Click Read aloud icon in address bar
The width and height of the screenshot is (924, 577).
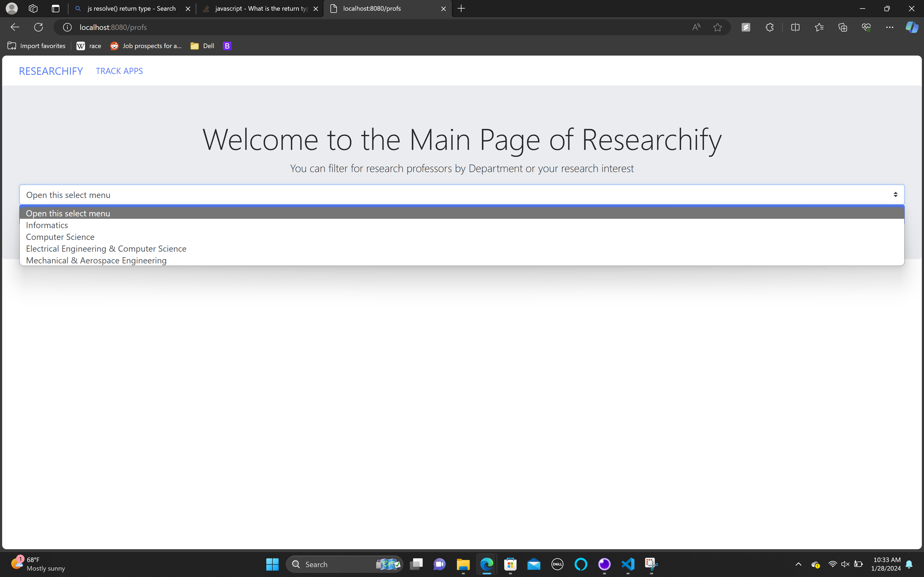point(696,27)
